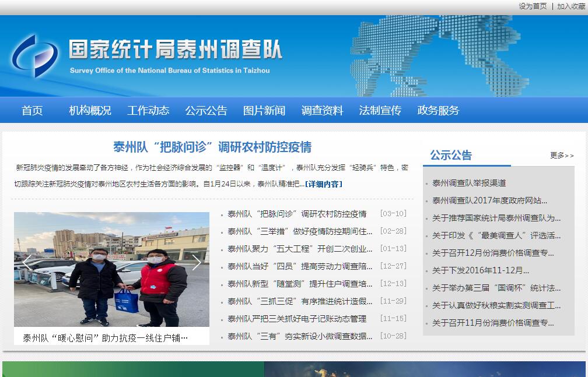Navigate to 法制宣传 in the menu

[x=380, y=111]
